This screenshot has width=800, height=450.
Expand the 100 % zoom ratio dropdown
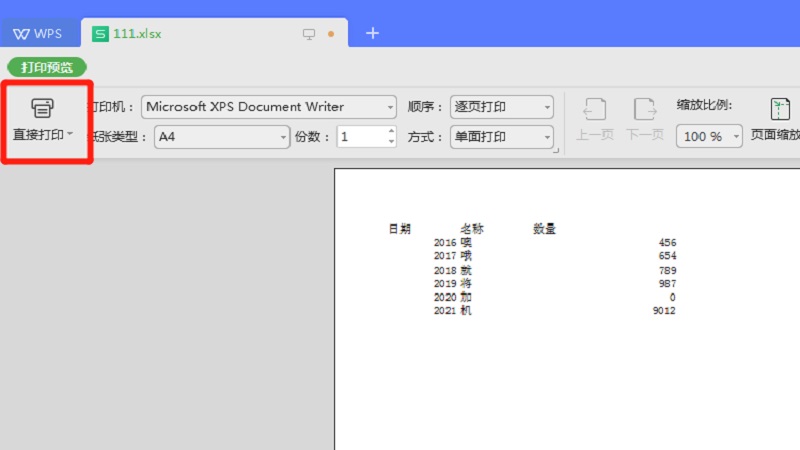point(737,137)
